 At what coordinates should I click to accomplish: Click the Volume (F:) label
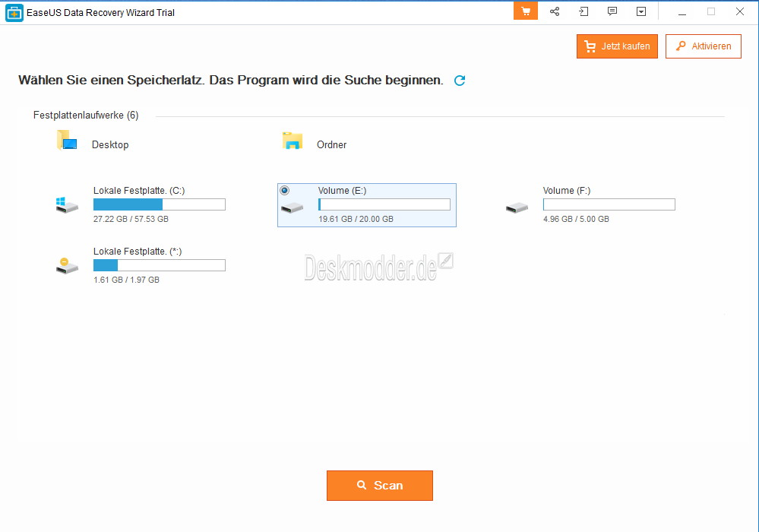coord(567,191)
